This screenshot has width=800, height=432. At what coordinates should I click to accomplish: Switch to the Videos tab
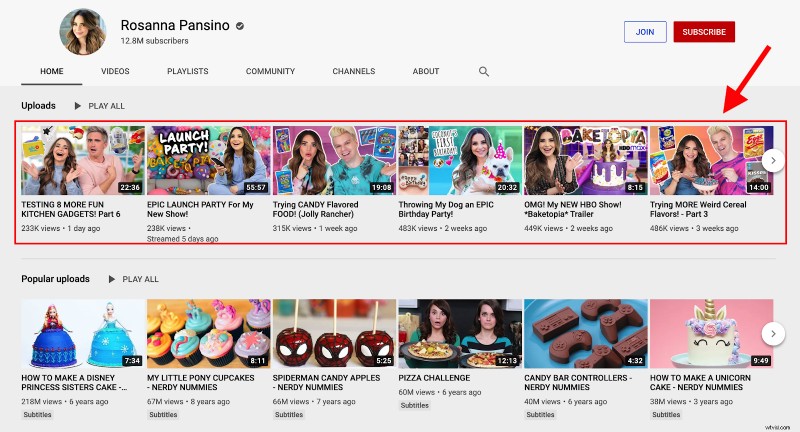click(115, 72)
